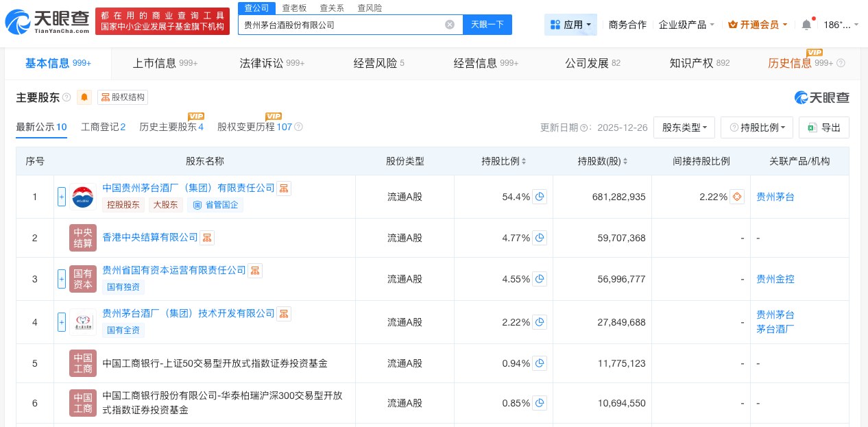Viewport: 868px width, 427px height.
Task: Open the 贵州茅台 related product link
Action: pos(775,197)
